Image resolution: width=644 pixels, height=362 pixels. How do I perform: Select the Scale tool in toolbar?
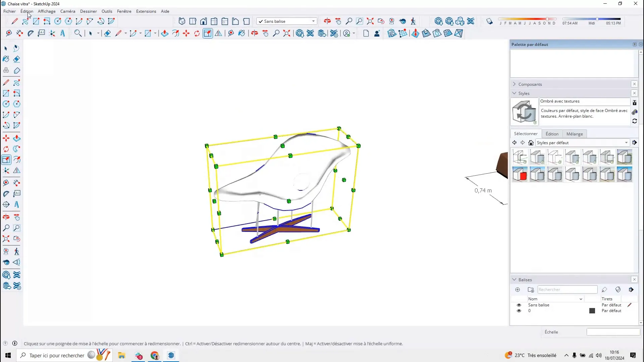(x=6, y=160)
